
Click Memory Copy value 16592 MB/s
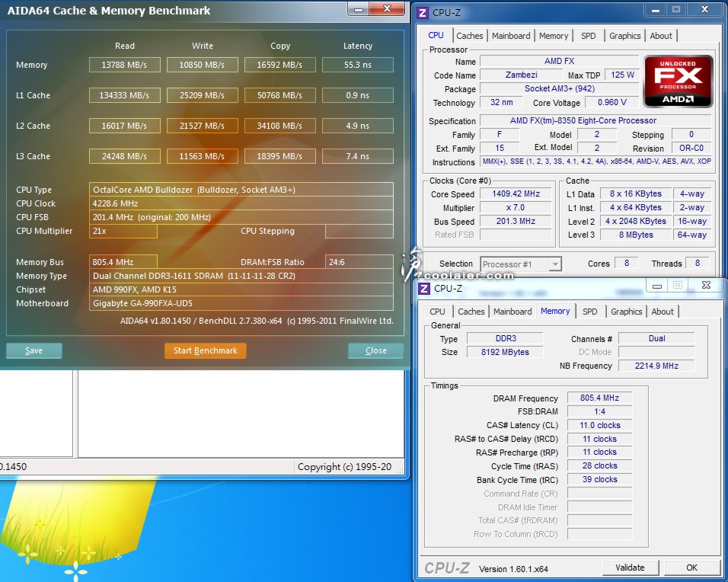279,65
